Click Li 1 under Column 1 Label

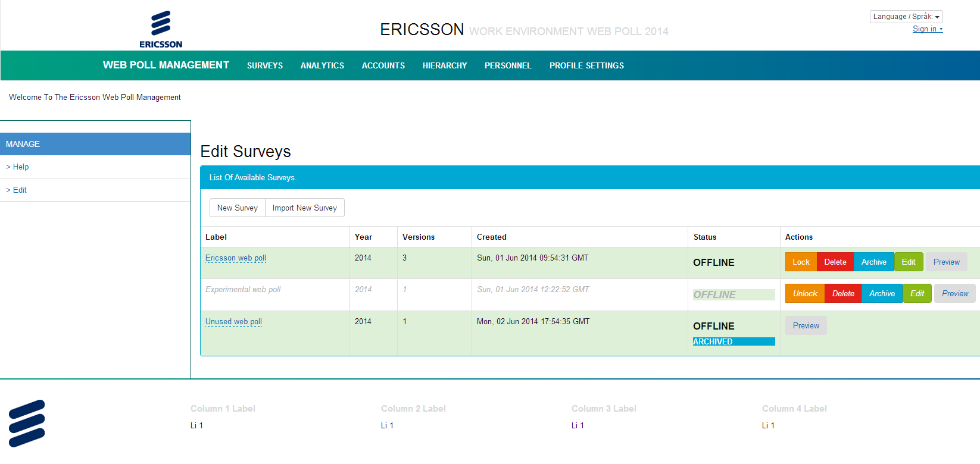(196, 425)
